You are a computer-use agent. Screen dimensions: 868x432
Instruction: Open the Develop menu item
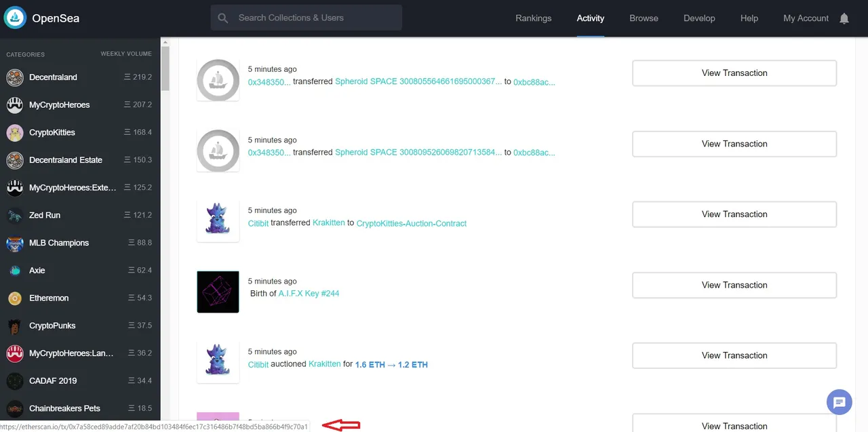699,18
